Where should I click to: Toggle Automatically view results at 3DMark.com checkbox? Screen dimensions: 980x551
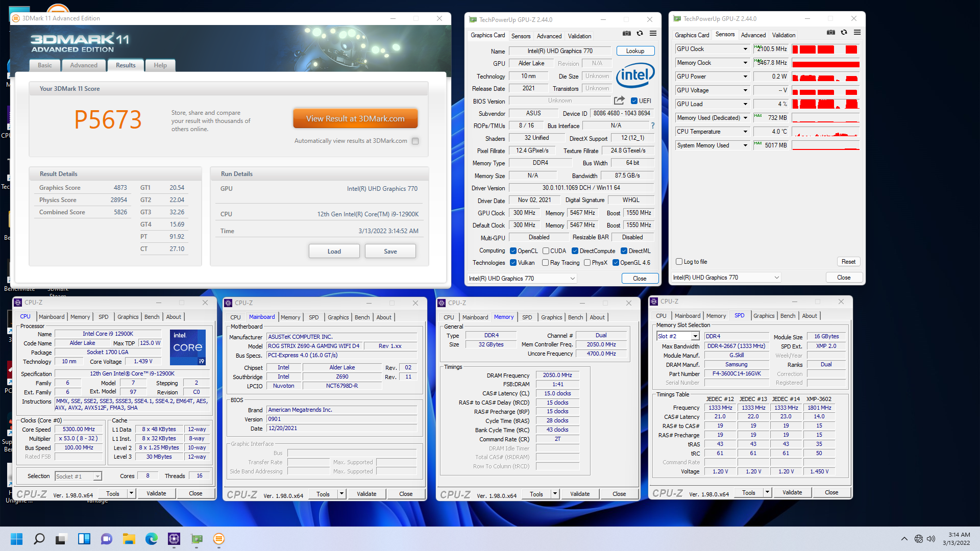point(415,141)
